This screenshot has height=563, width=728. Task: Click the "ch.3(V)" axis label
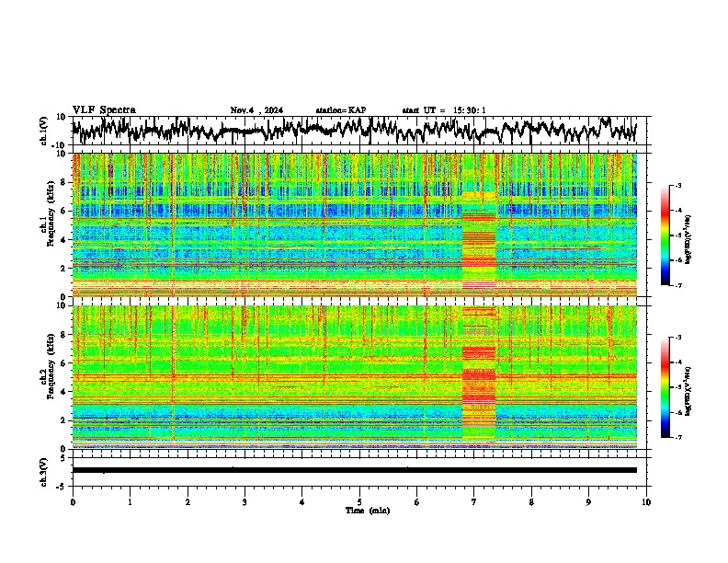[x=44, y=472]
